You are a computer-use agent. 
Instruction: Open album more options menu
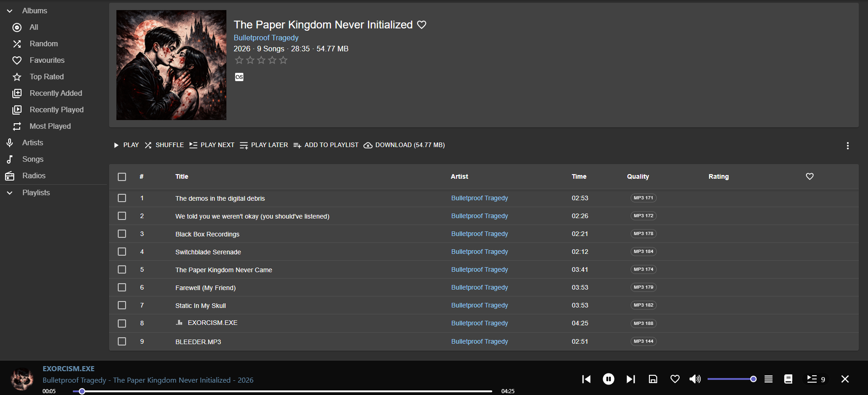tap(847, 146)
